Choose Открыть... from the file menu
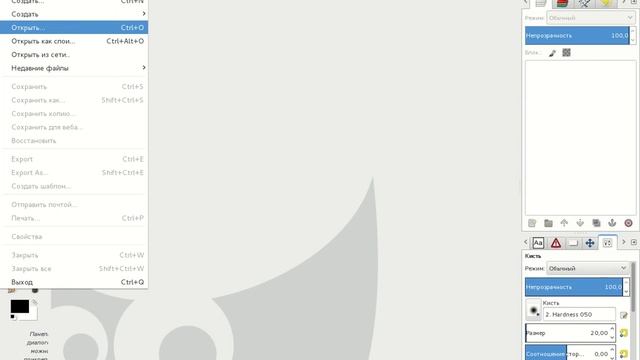 tap(74, 27)
